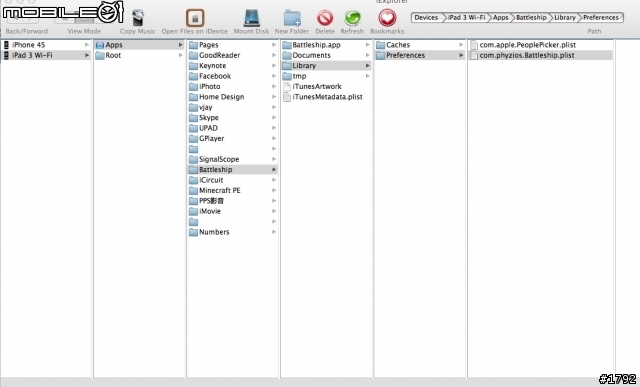Open the Skype folder

pyautogui.click(x=233, y=117)
